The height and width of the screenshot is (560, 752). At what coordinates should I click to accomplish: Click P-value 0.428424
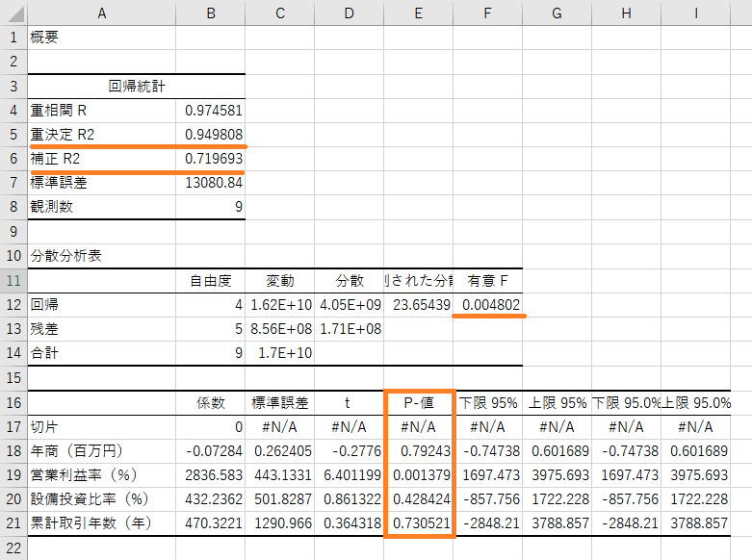422,499
